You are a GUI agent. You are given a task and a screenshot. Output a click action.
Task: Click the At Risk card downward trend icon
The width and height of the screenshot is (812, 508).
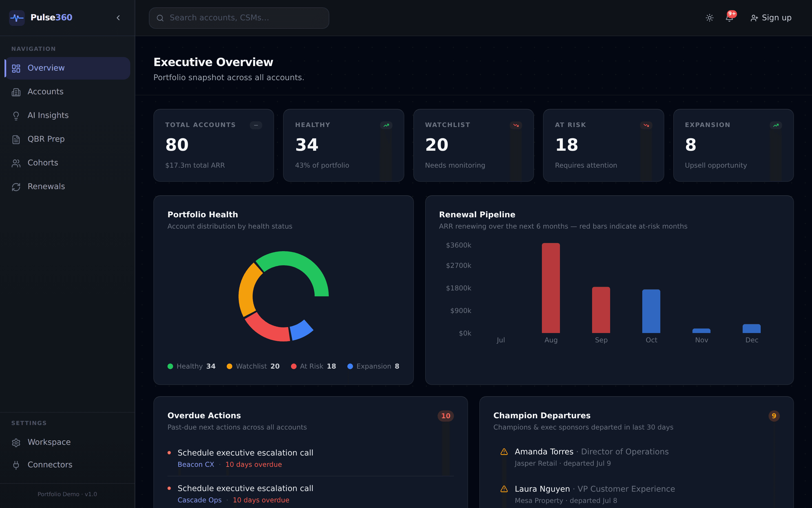click(646, 125)
